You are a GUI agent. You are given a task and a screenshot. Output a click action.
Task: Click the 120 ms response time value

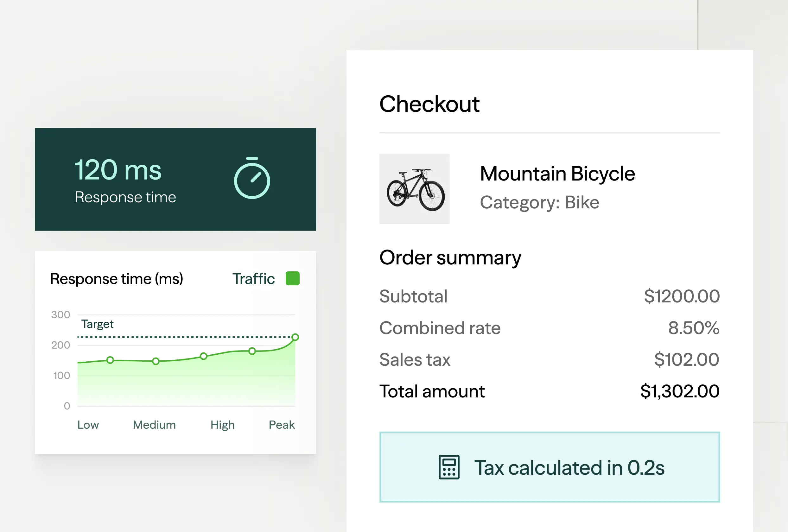[118, 170]
